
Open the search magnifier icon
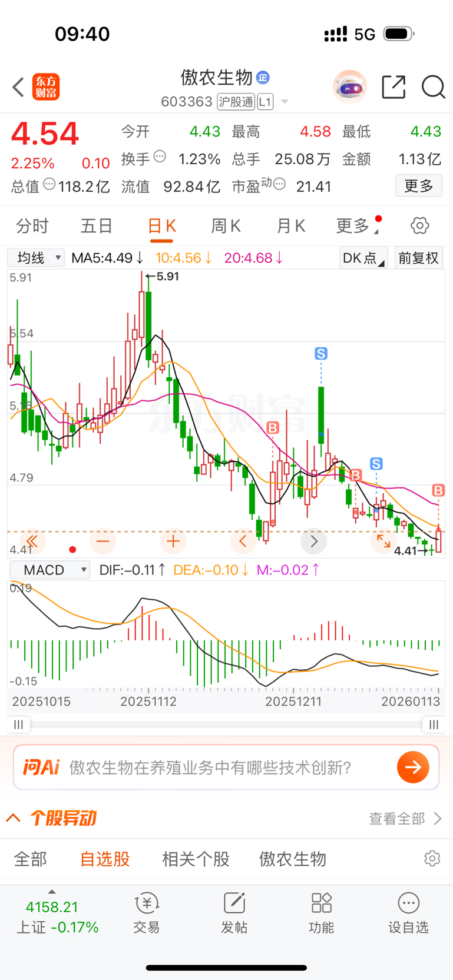tap(433, 87)
